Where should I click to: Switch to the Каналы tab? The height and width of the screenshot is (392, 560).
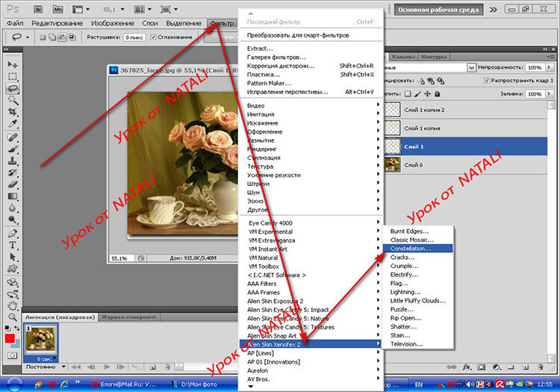pos(403,57)
